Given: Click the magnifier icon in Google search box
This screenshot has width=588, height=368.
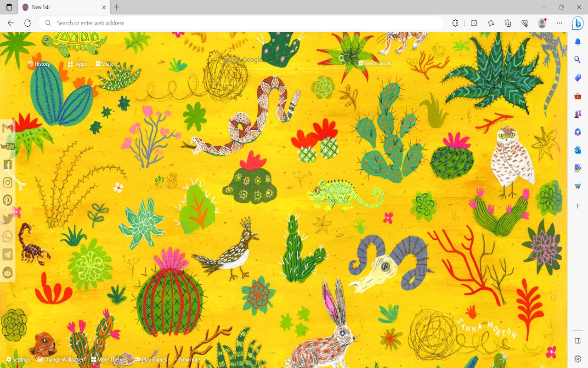Looking at the screenshot, I should (341, 58).
